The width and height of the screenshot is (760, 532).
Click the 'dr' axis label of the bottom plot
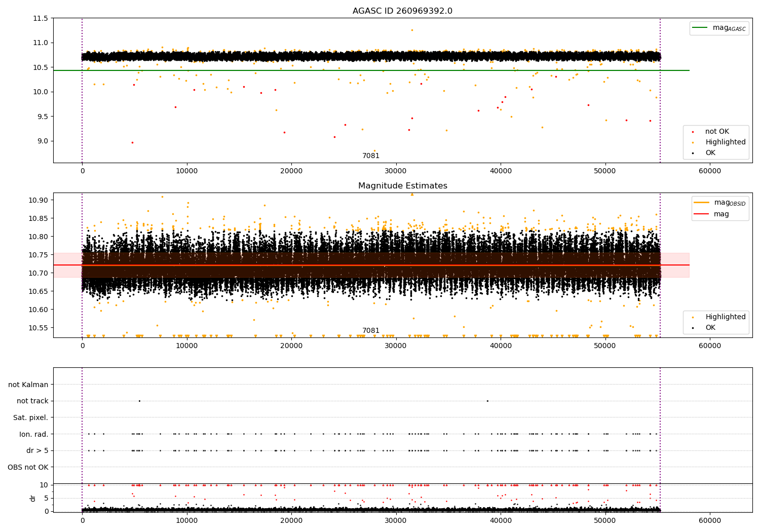click(x=33, y=498)
